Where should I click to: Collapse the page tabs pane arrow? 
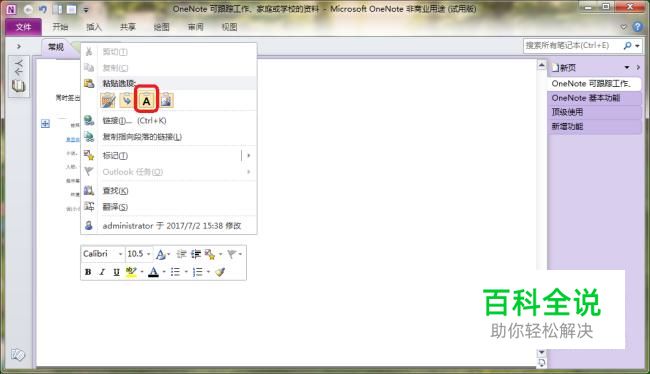tap(638, 68)
